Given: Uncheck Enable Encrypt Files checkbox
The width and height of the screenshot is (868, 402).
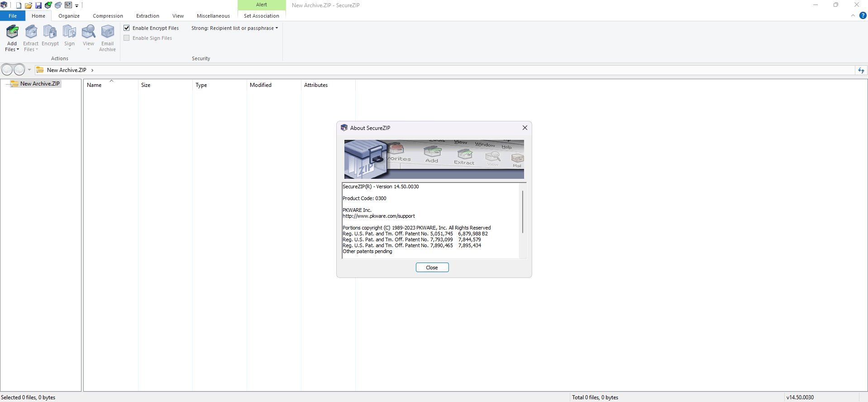Looking at the screenshot, I should pos(127,28).
